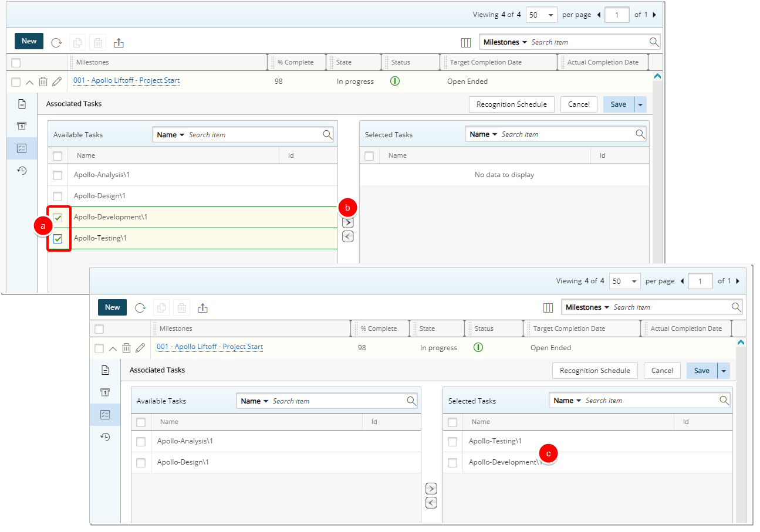This screenshot has height=532, width=760.
Task: Click Cancel in the back window
Action: click(x=579, y=104)
